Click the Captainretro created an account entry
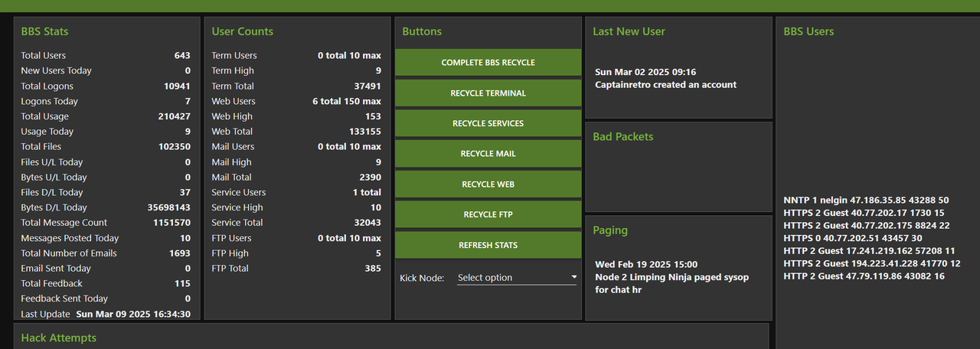This screenshot has height=349, width=980. click(665, 85)
